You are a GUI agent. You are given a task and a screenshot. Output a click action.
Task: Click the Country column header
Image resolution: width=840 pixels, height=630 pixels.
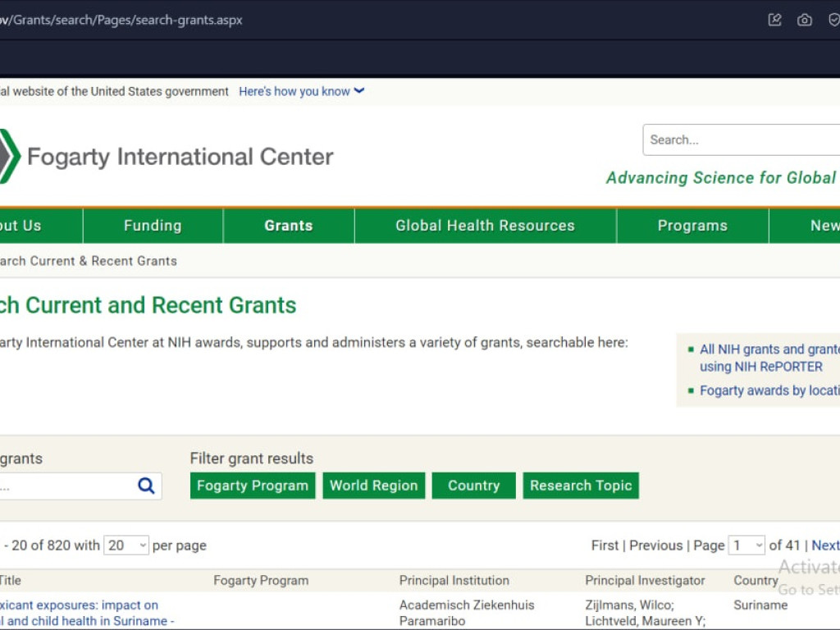coord(756,580)
